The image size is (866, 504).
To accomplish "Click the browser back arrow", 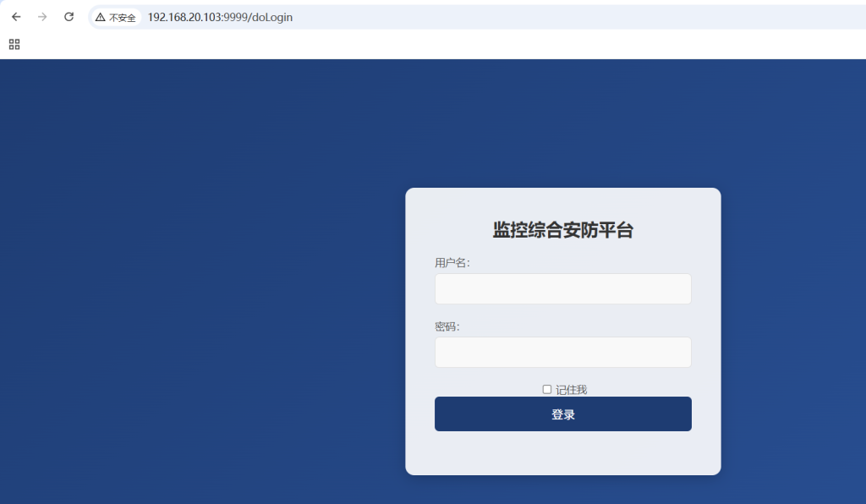I will click(x=16, y=17).
